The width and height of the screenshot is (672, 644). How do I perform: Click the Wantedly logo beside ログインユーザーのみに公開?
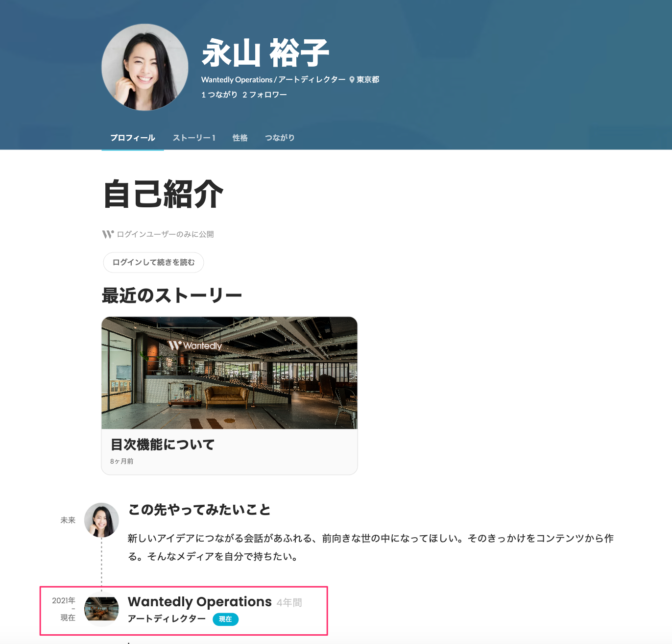[x=108, y=234]
